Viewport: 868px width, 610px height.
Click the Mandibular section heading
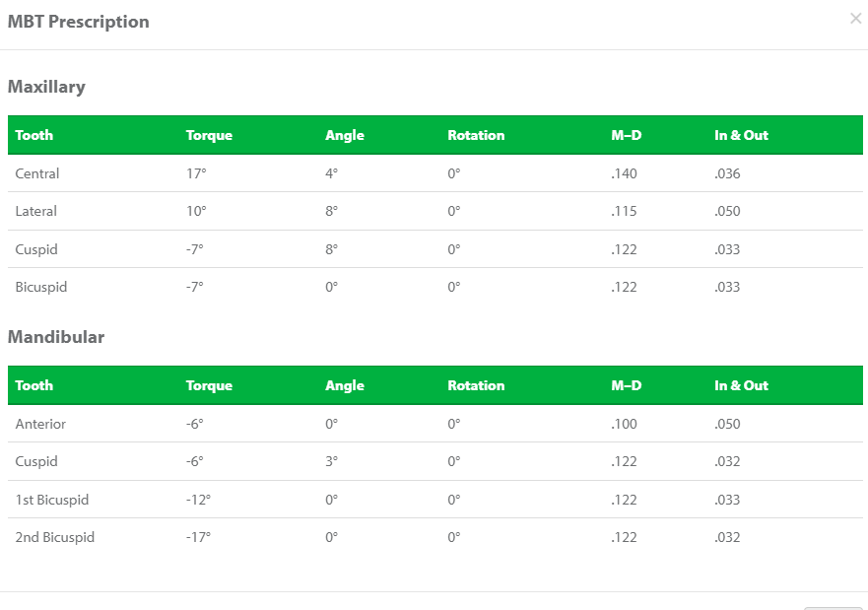tap(56, 337)
